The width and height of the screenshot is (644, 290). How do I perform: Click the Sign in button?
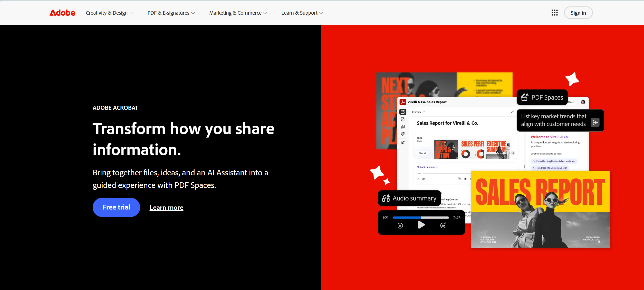pyautogui.click(x=578, y=13)
